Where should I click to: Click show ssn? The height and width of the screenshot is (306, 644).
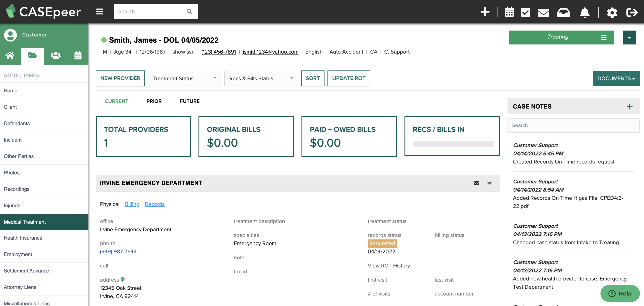coord(183,52)
